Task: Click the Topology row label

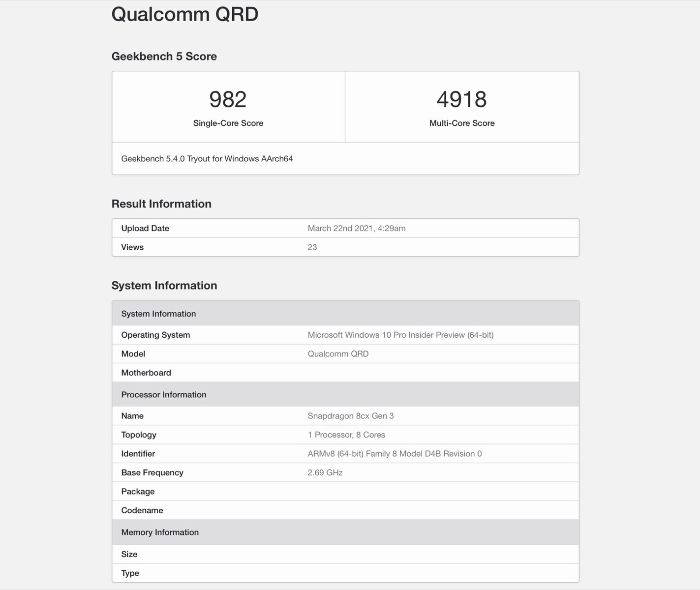Action: coord(139,435)
